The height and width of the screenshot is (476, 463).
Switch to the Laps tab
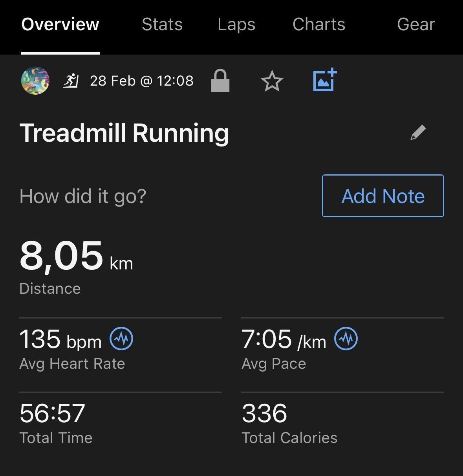236,24
